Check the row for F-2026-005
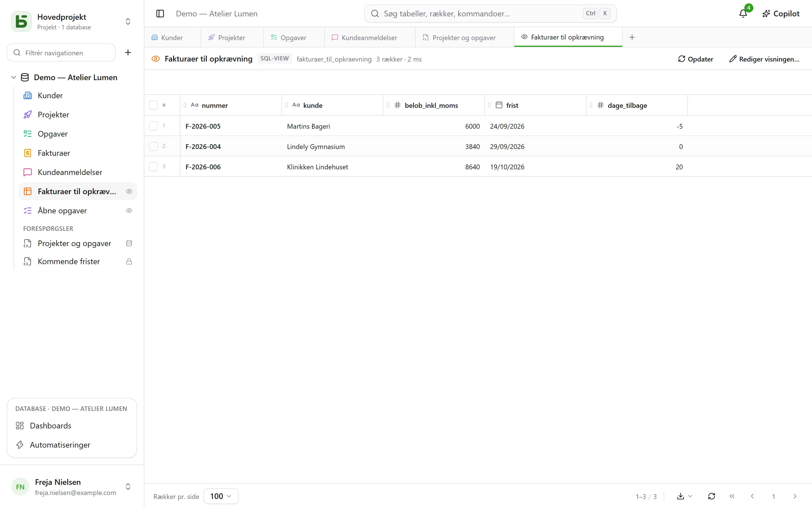This screenshot has height=508, width=812. tap(153, 126)
